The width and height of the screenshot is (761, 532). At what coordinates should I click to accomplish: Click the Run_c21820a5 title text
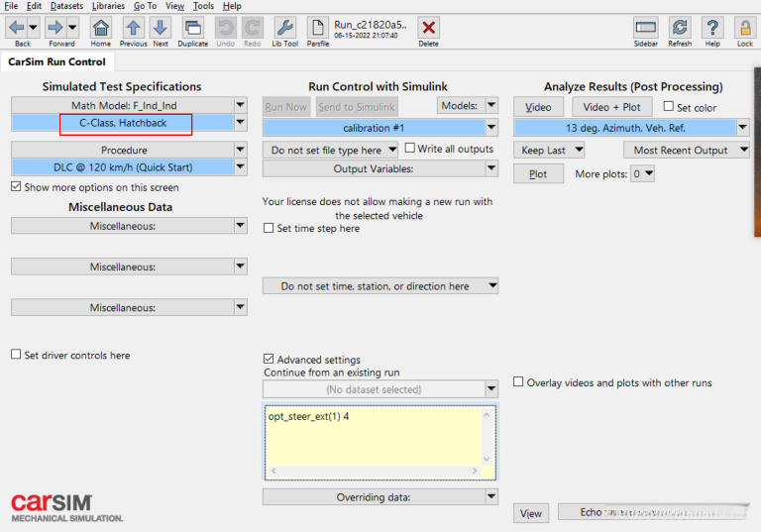click(370, 24)
